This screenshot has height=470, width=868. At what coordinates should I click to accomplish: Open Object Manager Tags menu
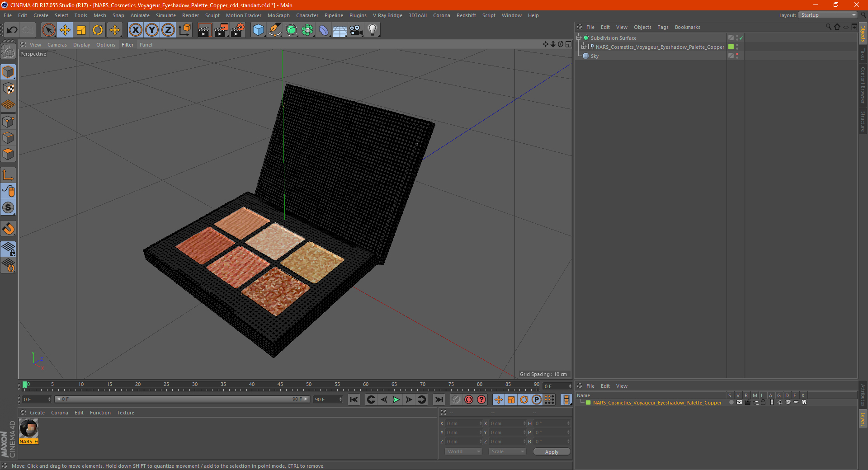663,27
